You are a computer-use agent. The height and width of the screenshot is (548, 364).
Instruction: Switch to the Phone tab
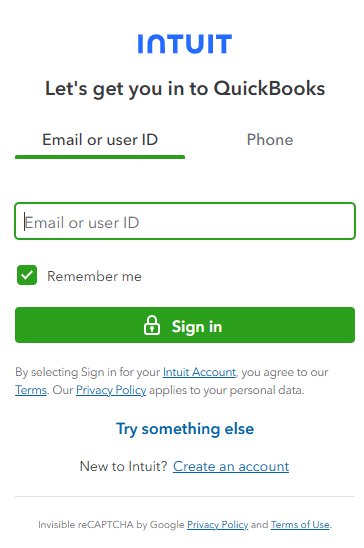click(270, 140)
